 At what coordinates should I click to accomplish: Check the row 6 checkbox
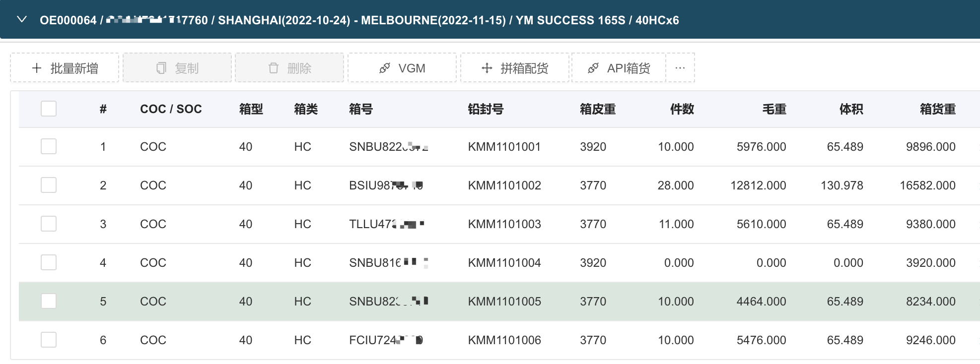49,340
